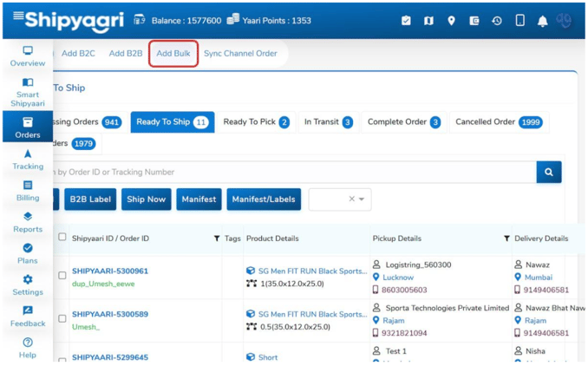The height and width of the screenshot is (366, 588).
Task: Open Feedback in sidebar
Action: pyautogui.click(x=28, y=317)
